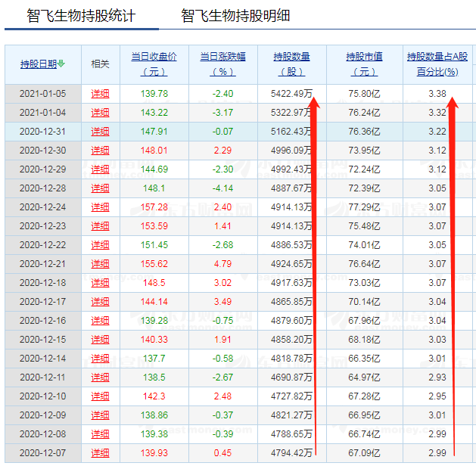Viewport: 476px width, 466px height.
Task: Click change percent 0.45
Action: (222, 453)
